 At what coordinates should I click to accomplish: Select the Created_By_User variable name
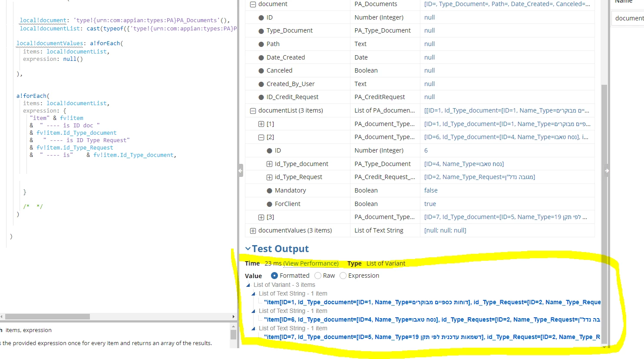[x=291, y=84]
